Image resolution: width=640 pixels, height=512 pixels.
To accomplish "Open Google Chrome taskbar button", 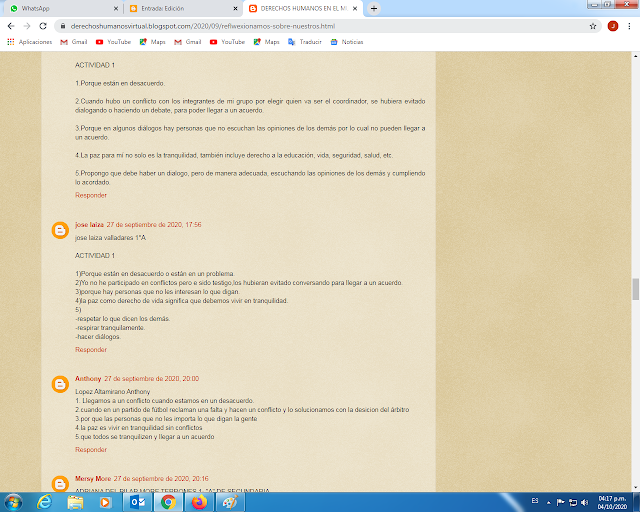I will click(x=168, y=502).
